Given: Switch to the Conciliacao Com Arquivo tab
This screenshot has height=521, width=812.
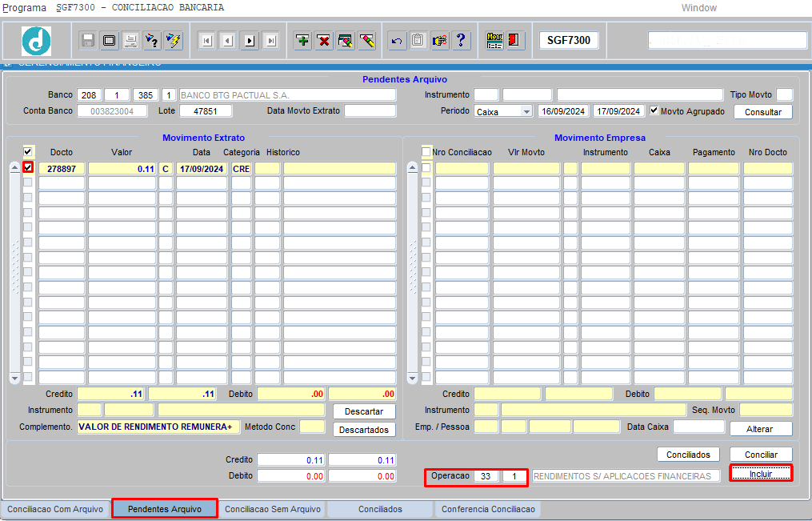Looking at the screenshot, I should 55,509.
